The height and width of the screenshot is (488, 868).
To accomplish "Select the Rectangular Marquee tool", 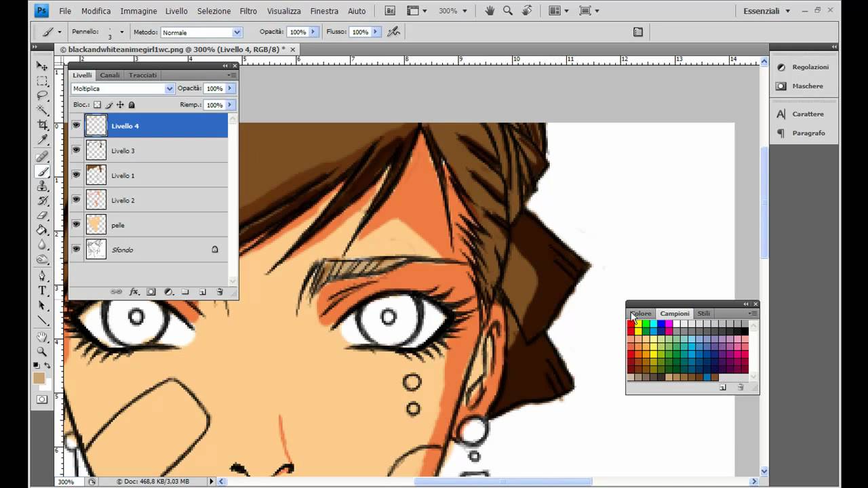I will [42, 81].
